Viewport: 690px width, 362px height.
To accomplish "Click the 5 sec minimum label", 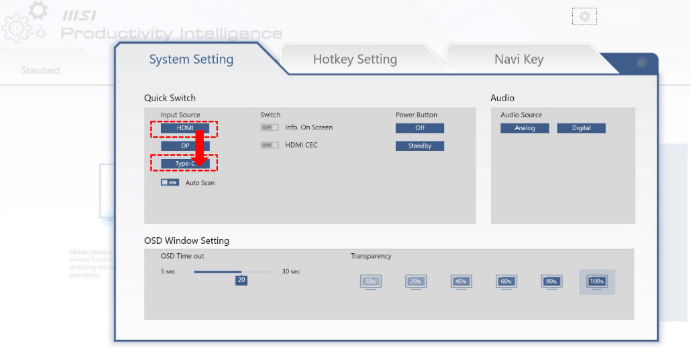I will click(168, 271).
